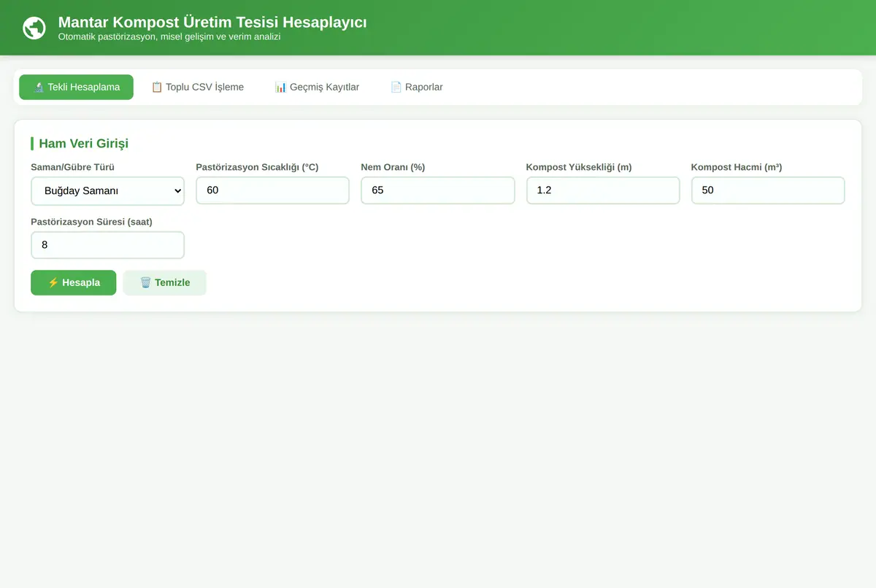Click into the Kompost Yüksekliği field

603,190
